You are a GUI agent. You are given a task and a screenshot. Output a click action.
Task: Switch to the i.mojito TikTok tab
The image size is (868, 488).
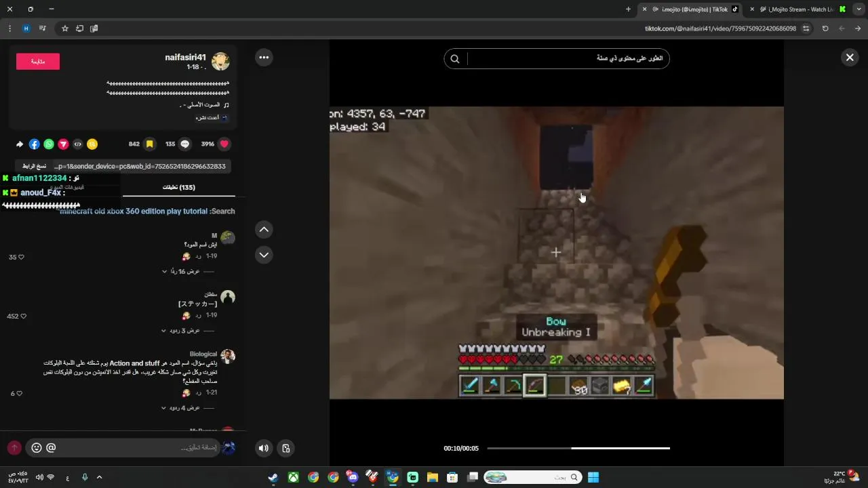(692, 9)
